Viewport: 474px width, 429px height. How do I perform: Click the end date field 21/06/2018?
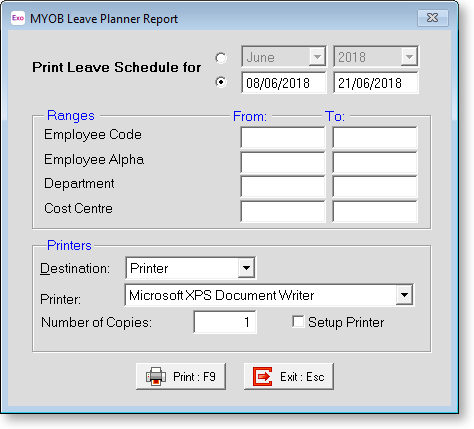click(376, 83)
